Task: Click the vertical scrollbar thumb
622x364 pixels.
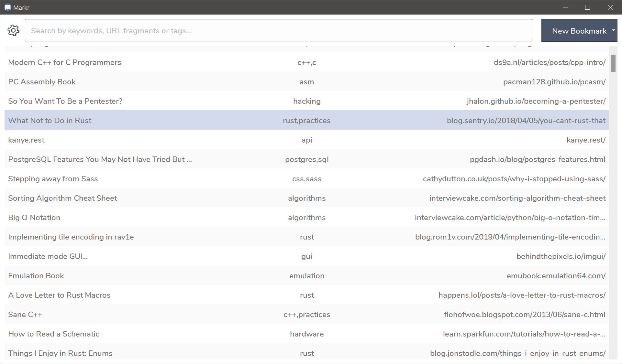Action: click(613, 63)
